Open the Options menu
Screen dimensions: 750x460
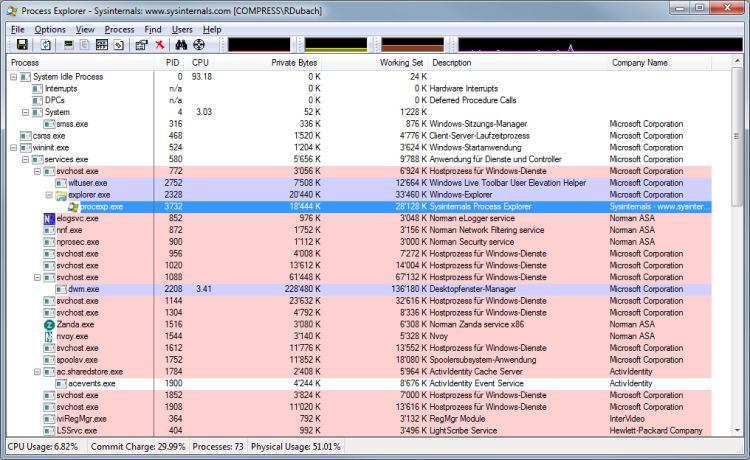click(50, 30)
